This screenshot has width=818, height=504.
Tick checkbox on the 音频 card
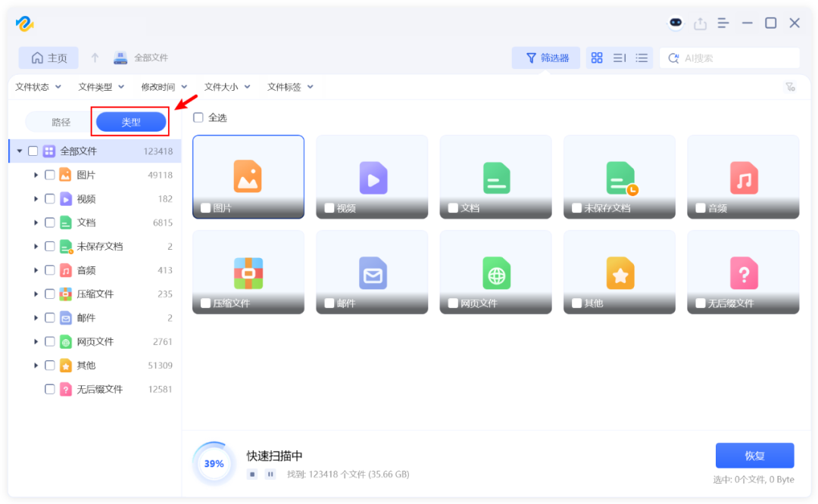[701, 208]
